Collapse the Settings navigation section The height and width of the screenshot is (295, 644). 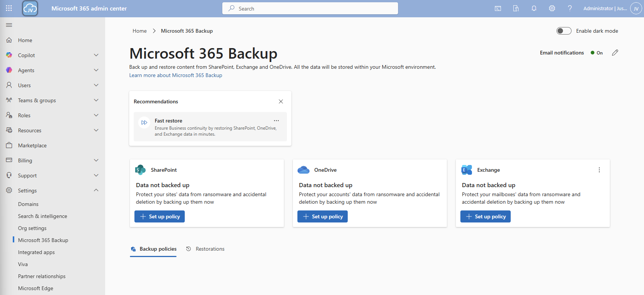tap(96, 191)
